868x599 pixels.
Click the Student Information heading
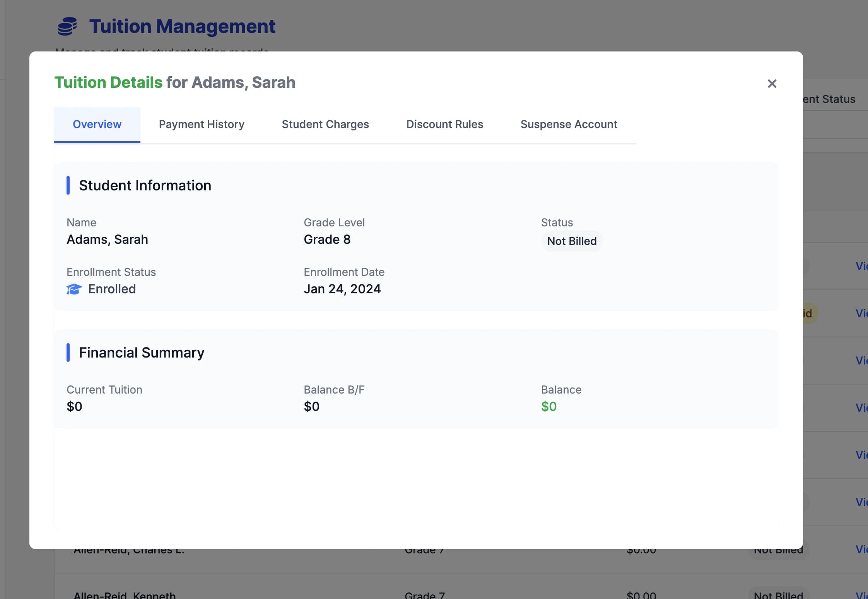tap(145, 186)
